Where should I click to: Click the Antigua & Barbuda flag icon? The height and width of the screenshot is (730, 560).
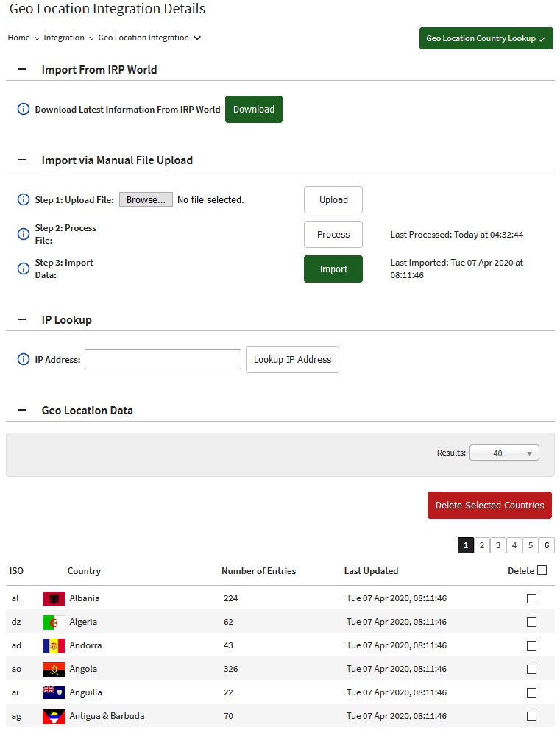click(54, 717)
